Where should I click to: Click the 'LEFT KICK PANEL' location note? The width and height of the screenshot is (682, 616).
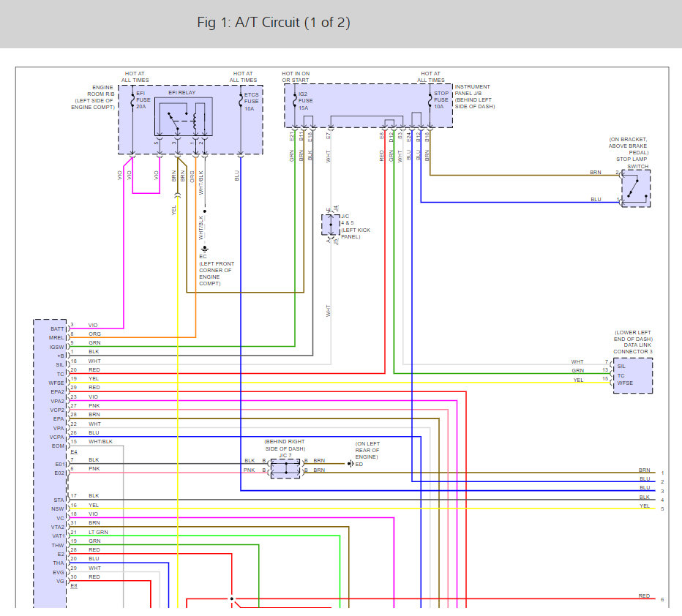(356, 233)
